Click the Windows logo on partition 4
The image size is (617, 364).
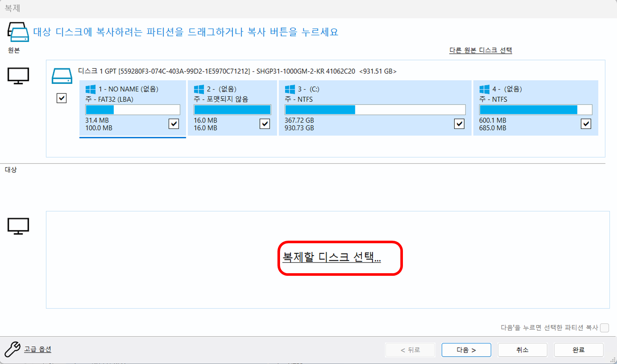tap(484, 89)
